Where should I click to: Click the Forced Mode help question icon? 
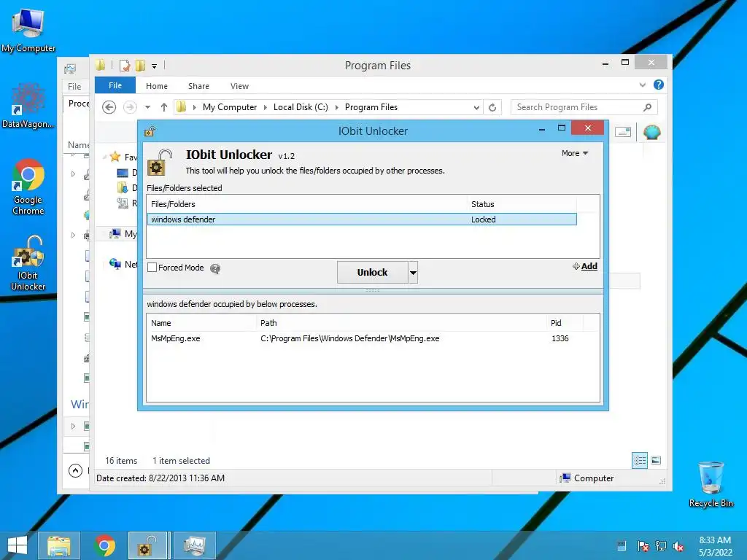coord(215,268)
